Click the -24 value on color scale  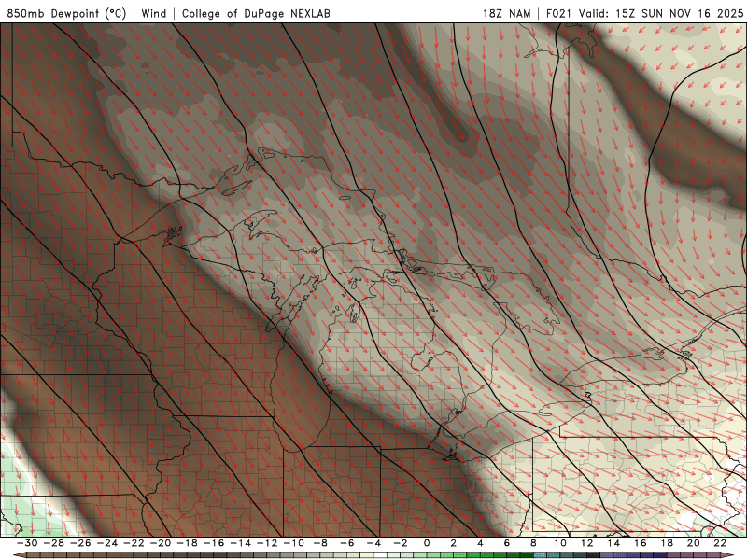pos(107,543)
